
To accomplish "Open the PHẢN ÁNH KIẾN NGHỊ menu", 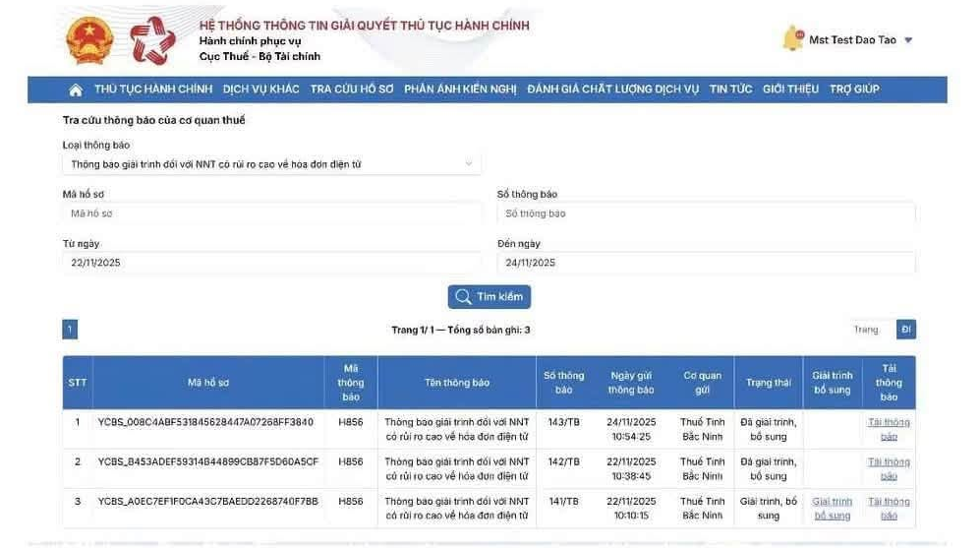I will pyautogui.click(x=460, y=90).
